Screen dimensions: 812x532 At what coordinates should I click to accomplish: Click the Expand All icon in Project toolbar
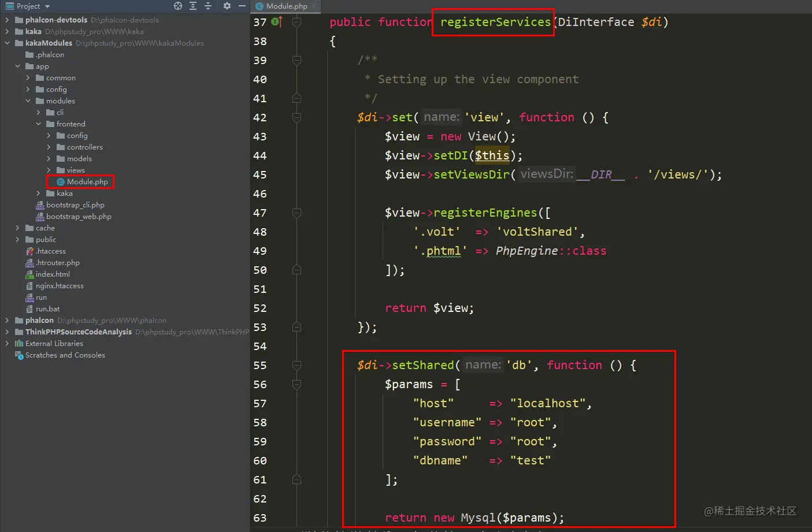[x=193, y=6]
